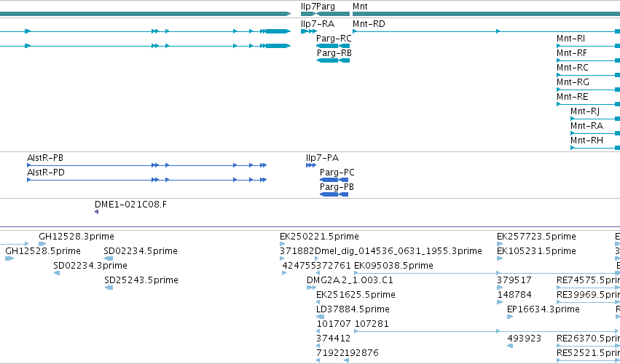Viewport: 620px width, 364px height.
Task: Select the Ilp7 gene label
Action: click(308, 7)
